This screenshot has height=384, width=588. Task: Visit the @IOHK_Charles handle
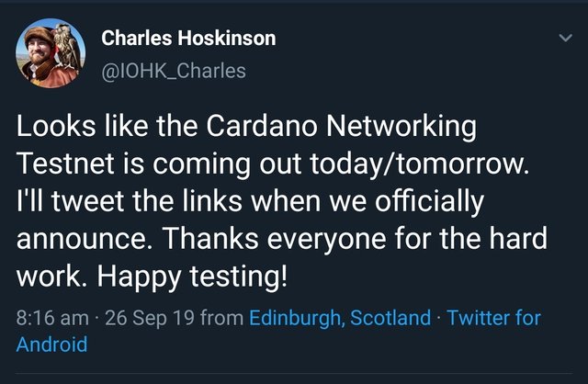click(173, 69)
